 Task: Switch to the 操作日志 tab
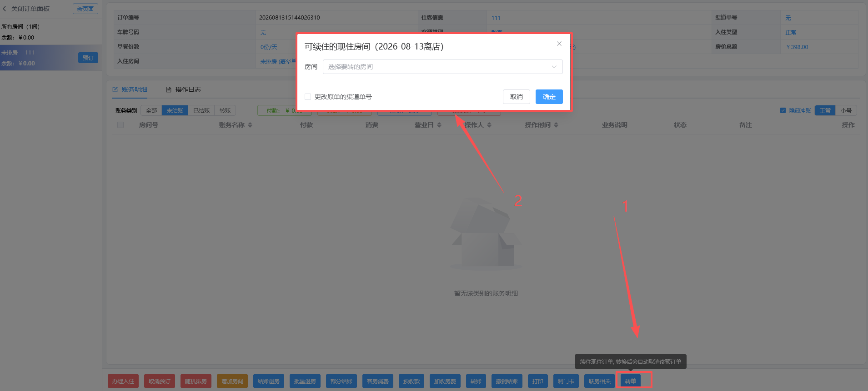coord(183,89)
